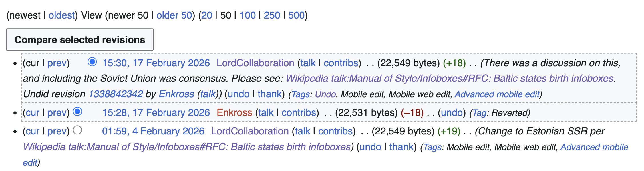Screen dimensions: 644x171
Task: Open Advanced mobile edit tag on first row
Action: pos(497,94)
